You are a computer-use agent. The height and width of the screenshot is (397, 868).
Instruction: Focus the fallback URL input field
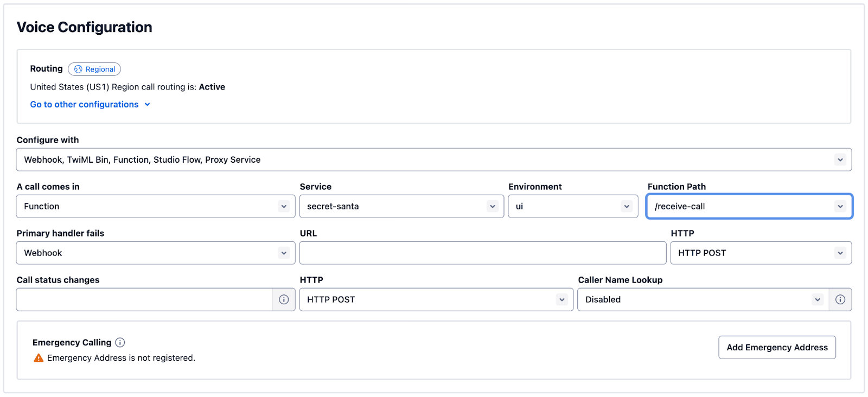(x=483, y=253)
